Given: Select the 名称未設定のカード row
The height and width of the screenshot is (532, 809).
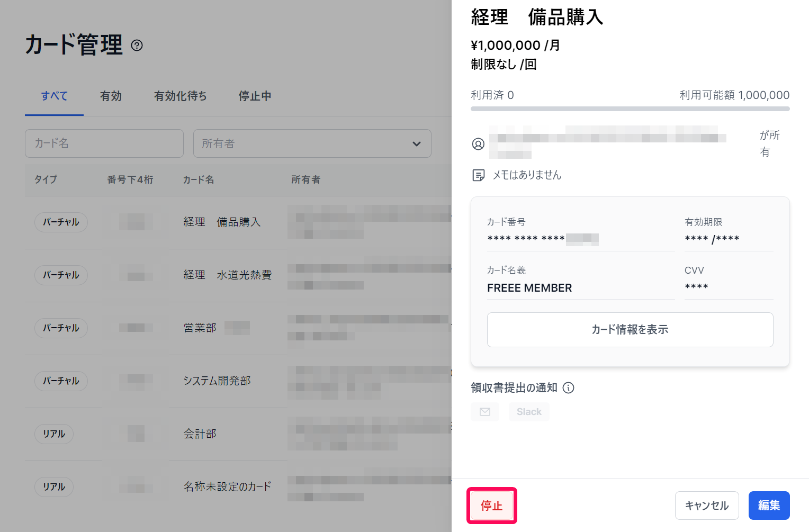Looking at the screenshot, I should click(x=238, y=487).
